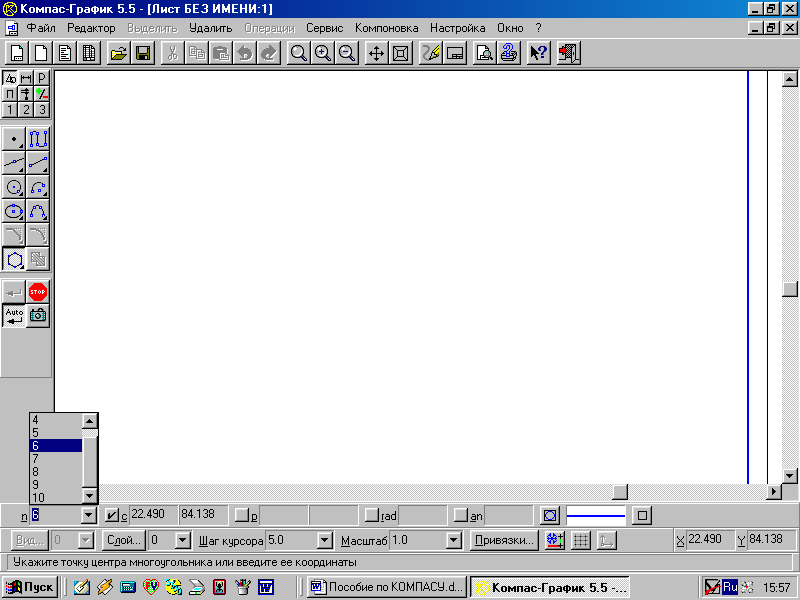800x600 pixels.
Task: Toggle grid display button
Action: pos(581,541)
